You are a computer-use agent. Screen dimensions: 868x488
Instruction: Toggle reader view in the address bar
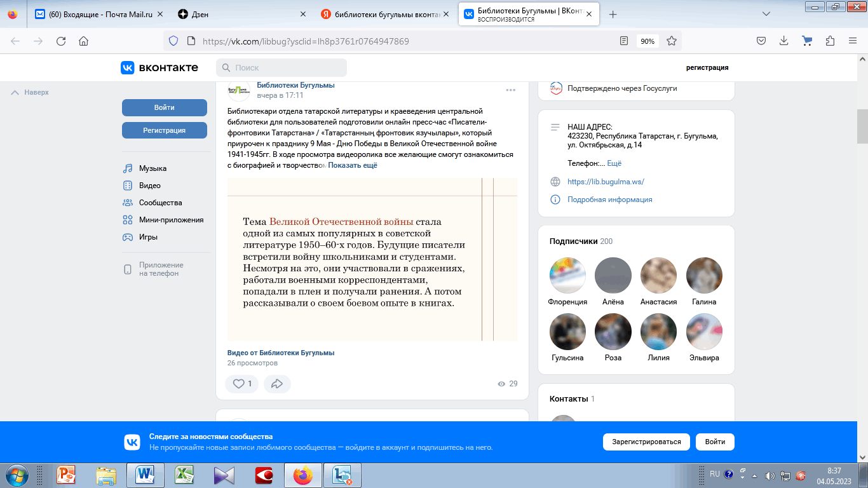(624, 41)
